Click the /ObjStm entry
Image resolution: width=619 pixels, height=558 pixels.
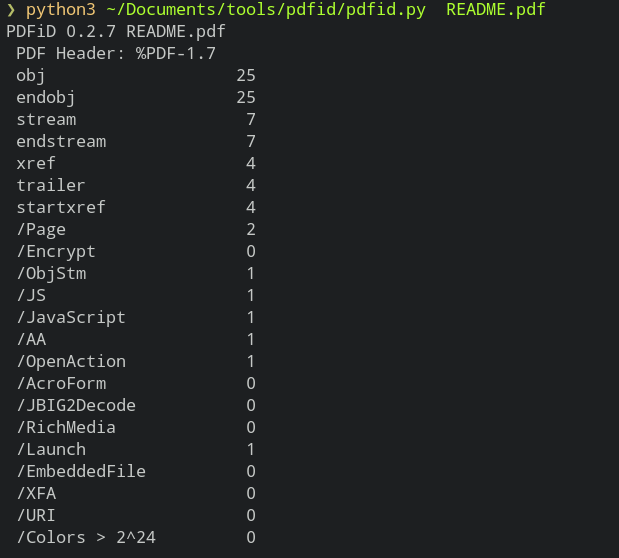(x=136, y=274)
